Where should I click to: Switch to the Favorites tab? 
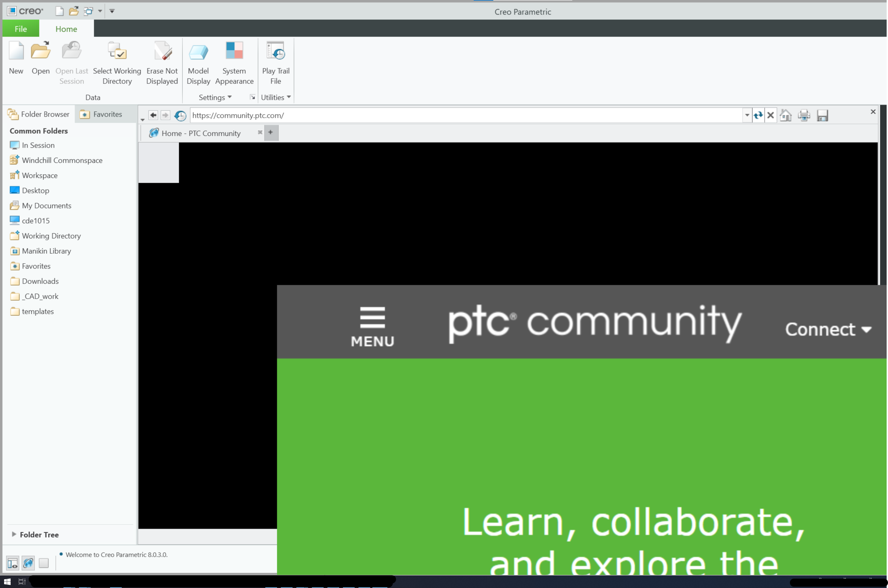(x=105, y=114)
